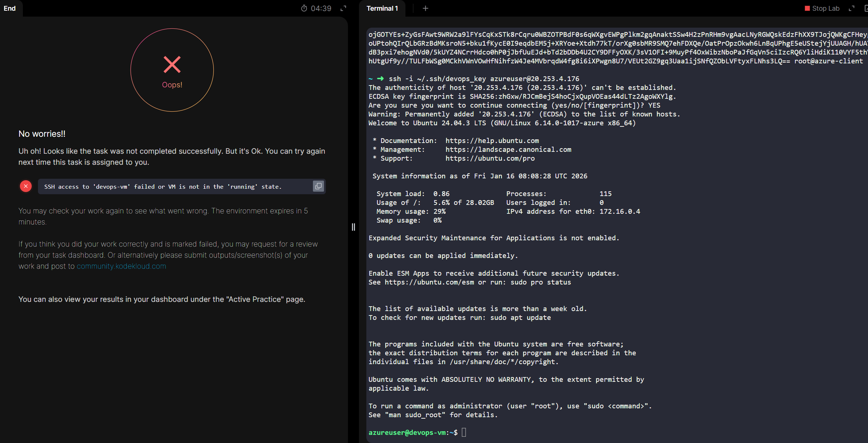The height and width of the screenshot is (443, 868).
Task: Click the 04:39 countdown timer
Action: [321, 8]
